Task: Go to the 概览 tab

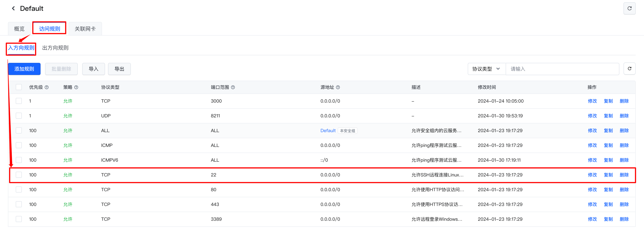Action: [19, 29]
